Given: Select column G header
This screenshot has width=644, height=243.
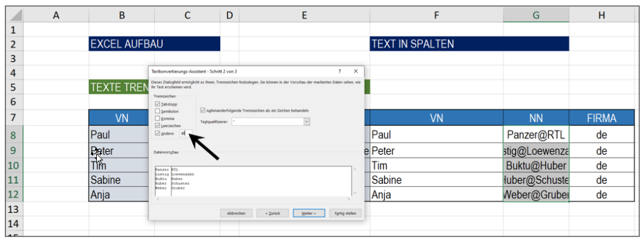Looking at the screenshot, I should tap(536, 15).
